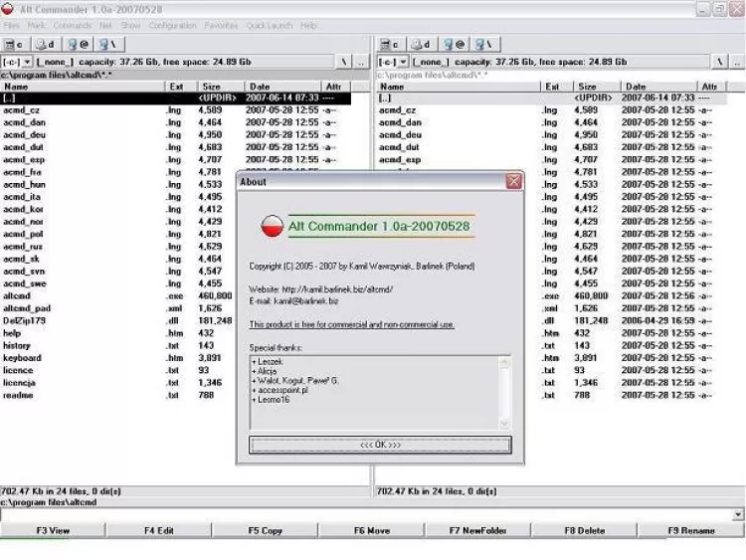The width and height of the screenshot is (746, 560).
Task: Click F3 View button
Action: point(53,530)
